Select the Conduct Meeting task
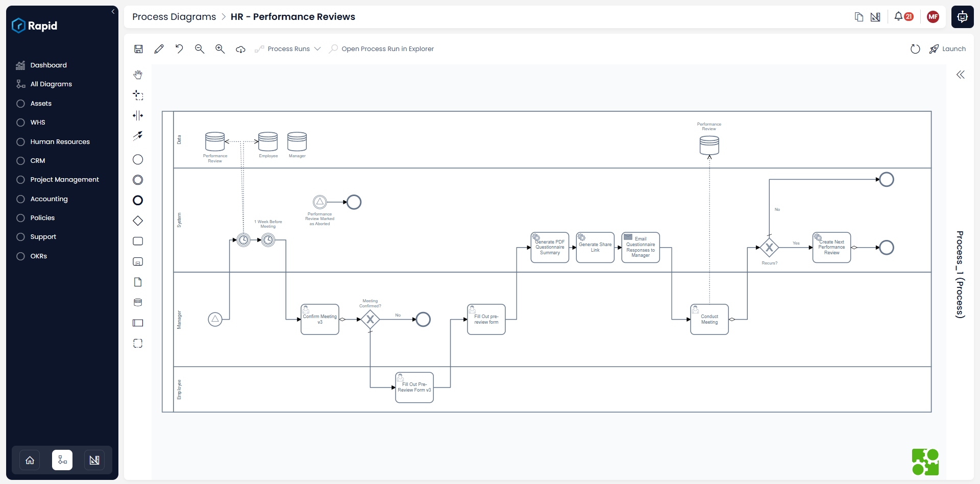Image resolution: width=980 pixels, height=484 pixels. click(x=709, y=320)
